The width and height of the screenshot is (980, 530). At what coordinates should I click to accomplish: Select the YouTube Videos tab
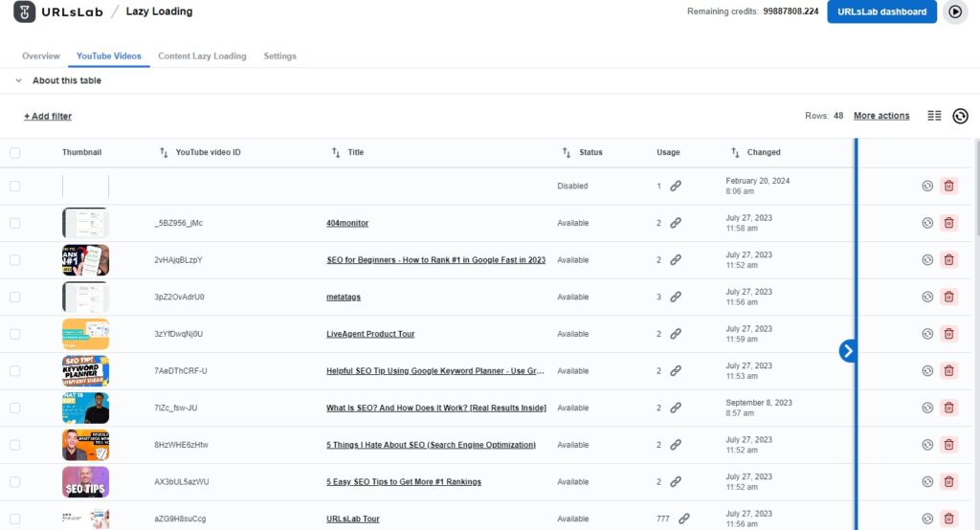109,56
